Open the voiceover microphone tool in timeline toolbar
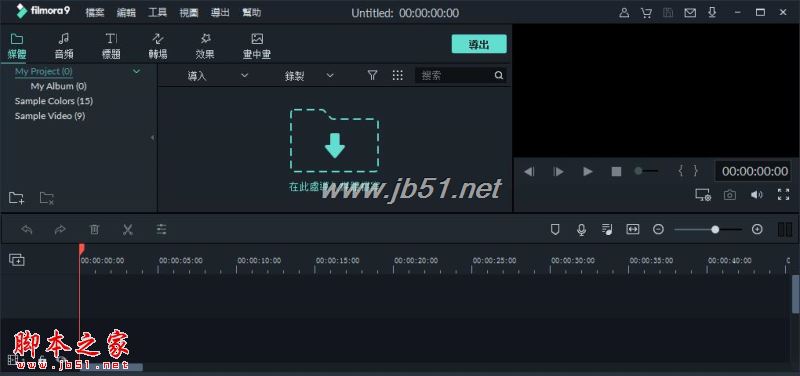 (x=581, y=230)
